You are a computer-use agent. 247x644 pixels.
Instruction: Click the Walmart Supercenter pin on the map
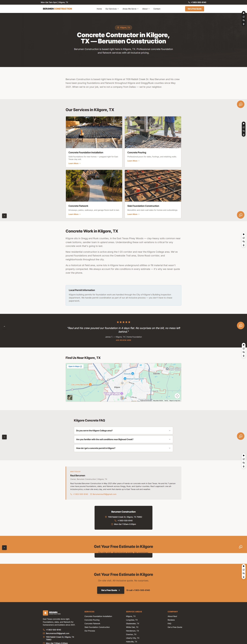coord(125,379)
